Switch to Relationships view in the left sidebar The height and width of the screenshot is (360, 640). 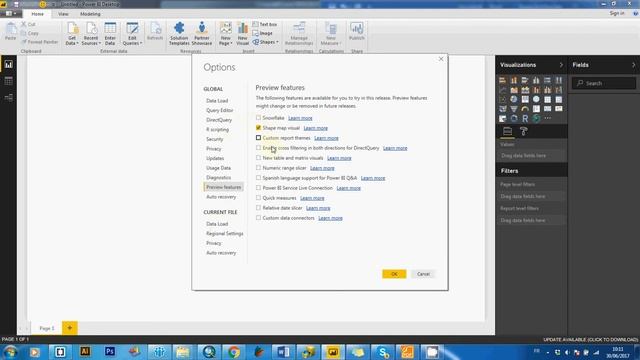click(9, 98)
